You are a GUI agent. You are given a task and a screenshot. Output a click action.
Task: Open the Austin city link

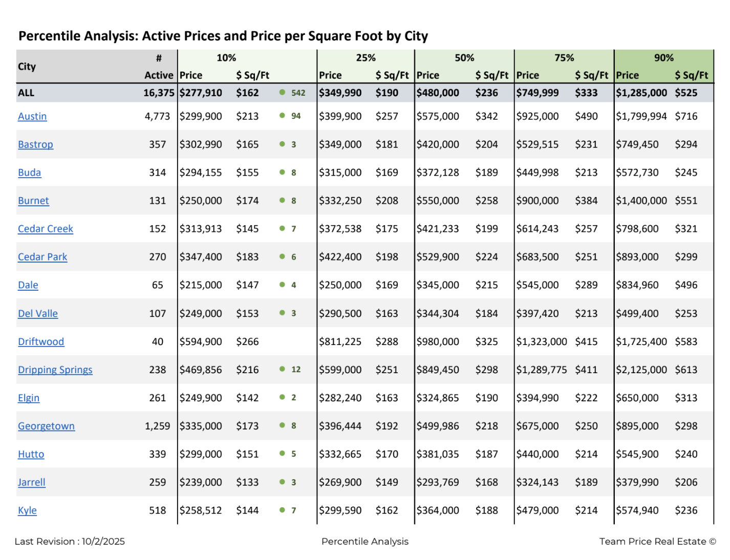point(32,117)
